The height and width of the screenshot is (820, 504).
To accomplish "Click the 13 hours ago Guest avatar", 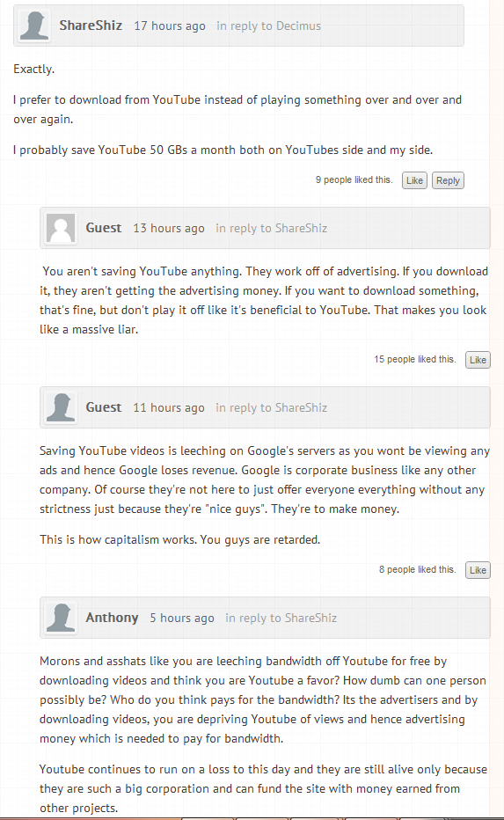I will [x=61, y=228].
